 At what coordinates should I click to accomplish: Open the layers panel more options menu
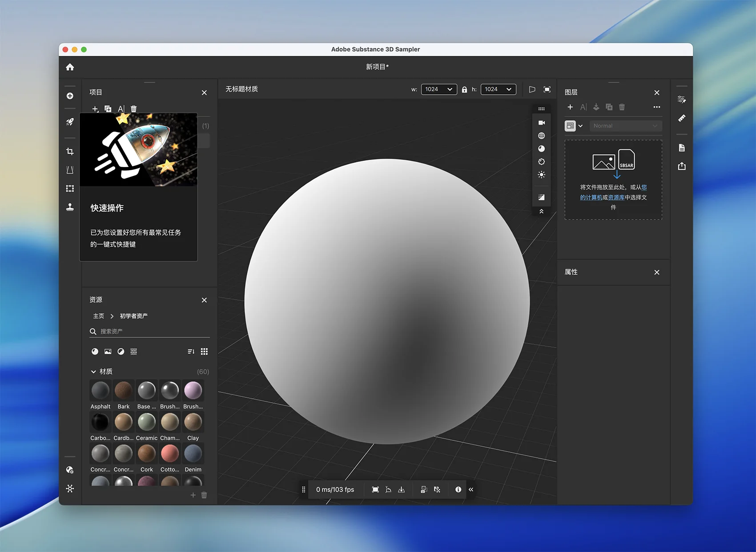point(656,107)
